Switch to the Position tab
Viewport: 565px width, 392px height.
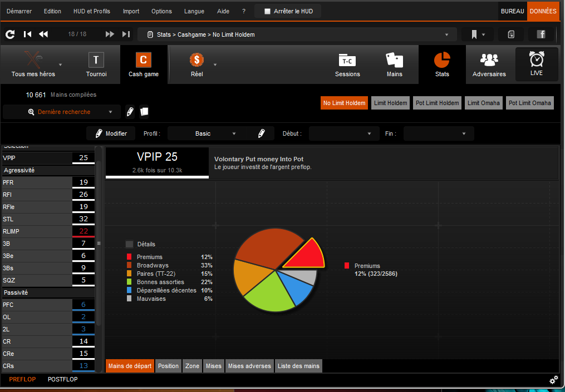168,366
